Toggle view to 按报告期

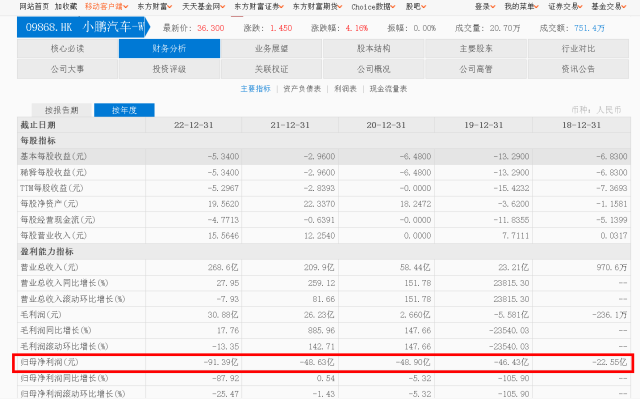point(62,110)
